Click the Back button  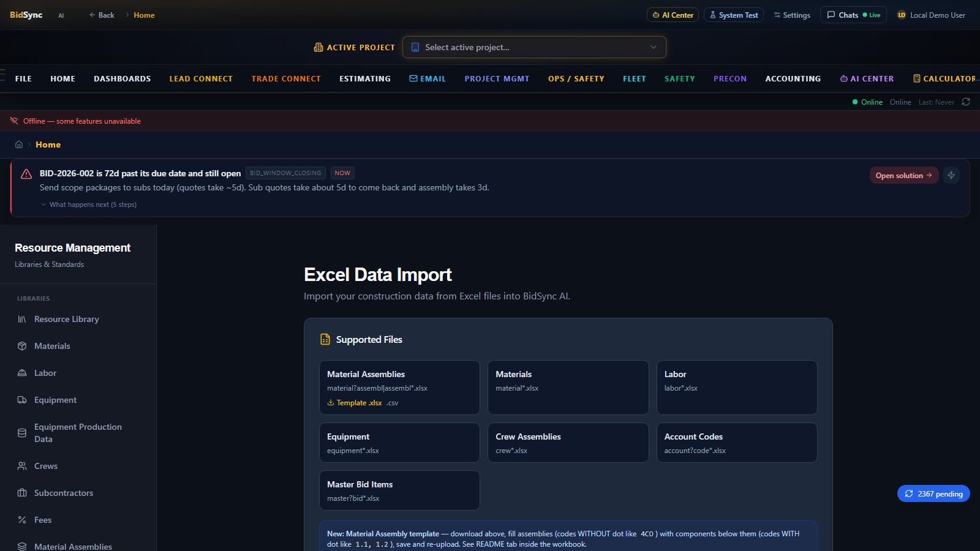[102, 15]
